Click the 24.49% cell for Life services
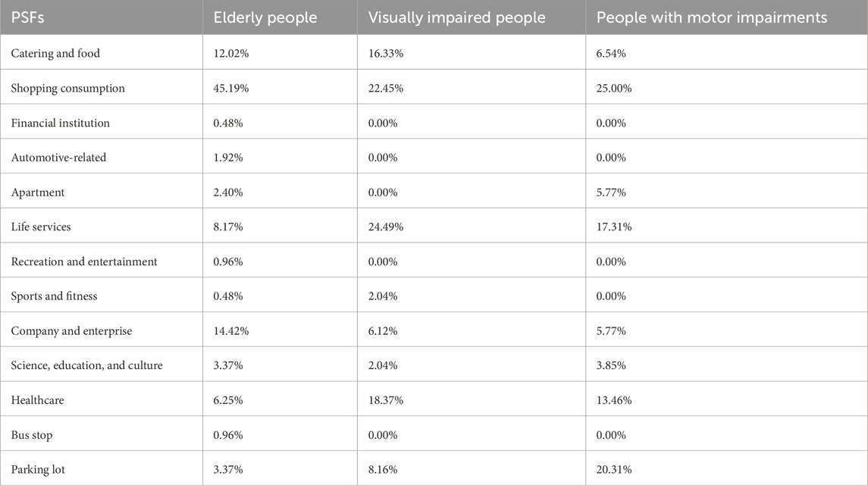Image resolution: width=868 pixels, height=485 pixels. [x=386, y=227]
